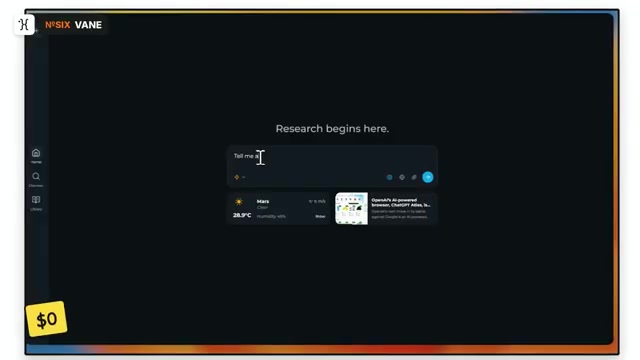Open the OpenAI browser news thumbnail
The image size is (640, 360).
click(351, 209)
